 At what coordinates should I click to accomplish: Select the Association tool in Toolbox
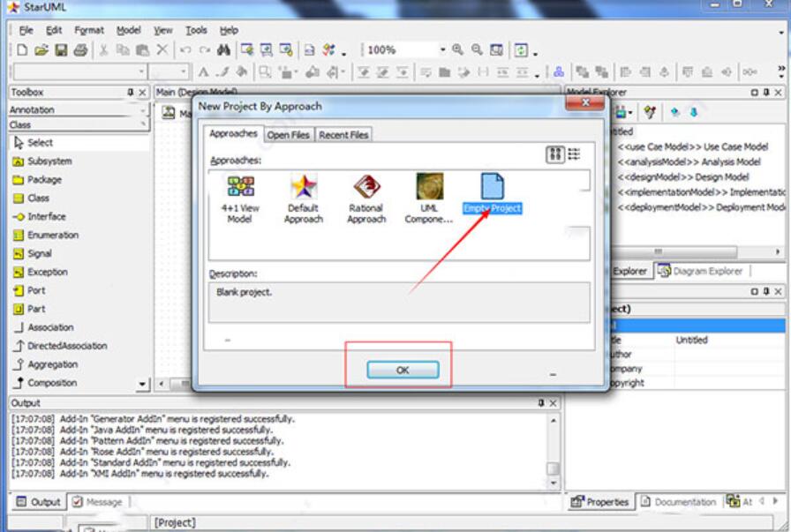click(43, 327)
